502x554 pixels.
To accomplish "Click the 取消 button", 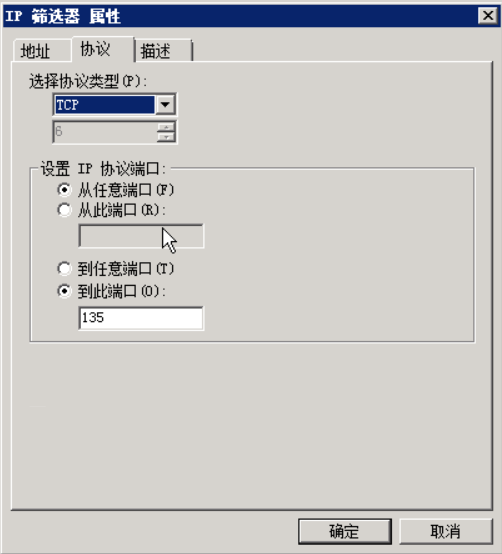I will pyautogui.click(x=445, y=531).
